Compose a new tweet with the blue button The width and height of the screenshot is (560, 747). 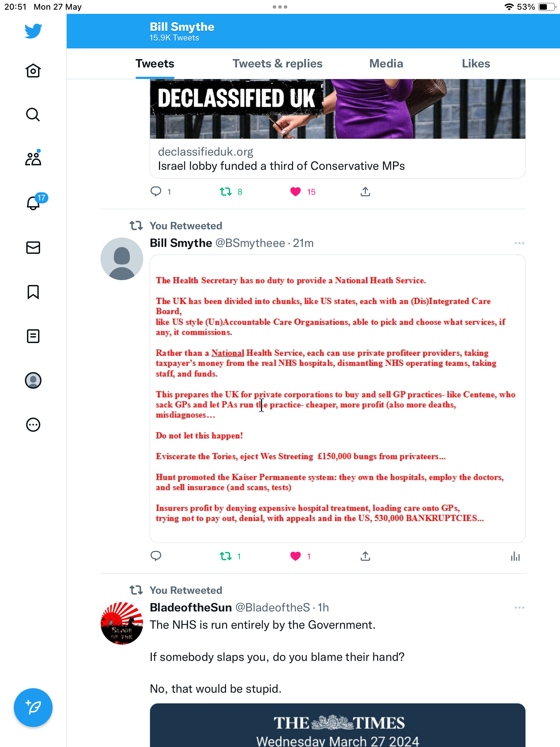pos(33,708)
